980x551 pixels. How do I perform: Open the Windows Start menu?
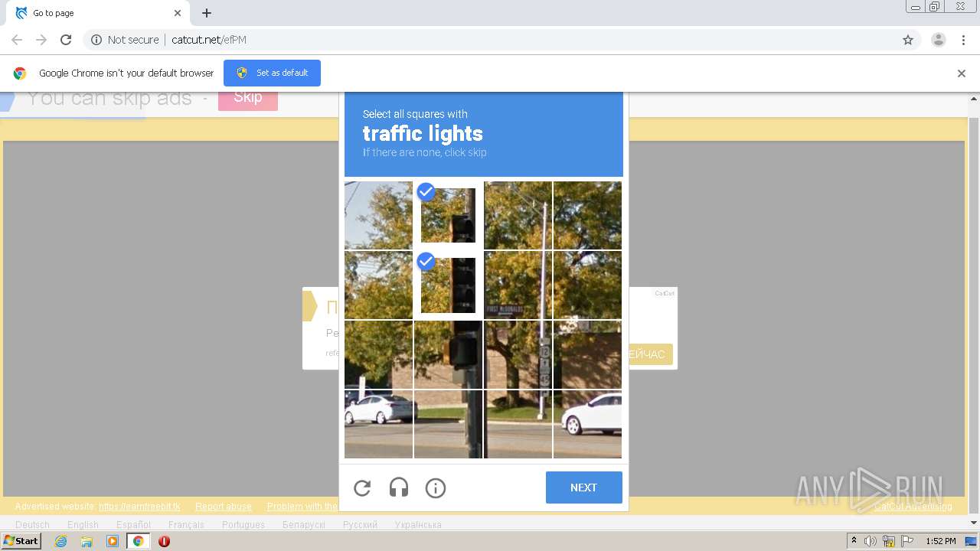[21, 541]
